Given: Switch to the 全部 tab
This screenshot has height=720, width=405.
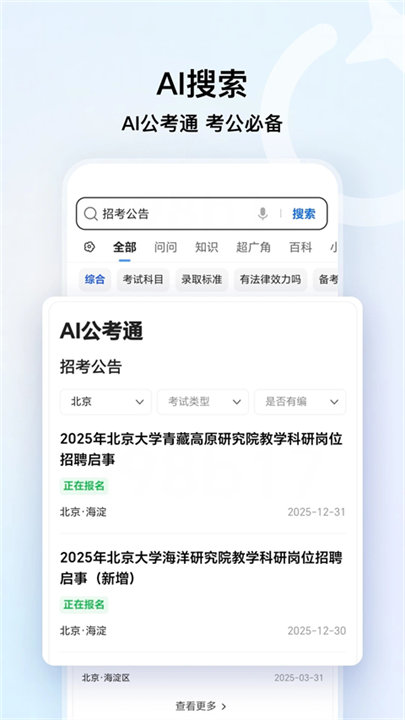Looking at the screenshot, I should click(124, 248).
